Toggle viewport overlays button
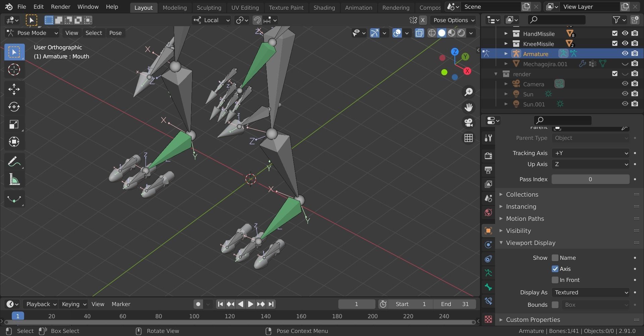The width and height of the screenshot is (644, 336). [397, 33]
